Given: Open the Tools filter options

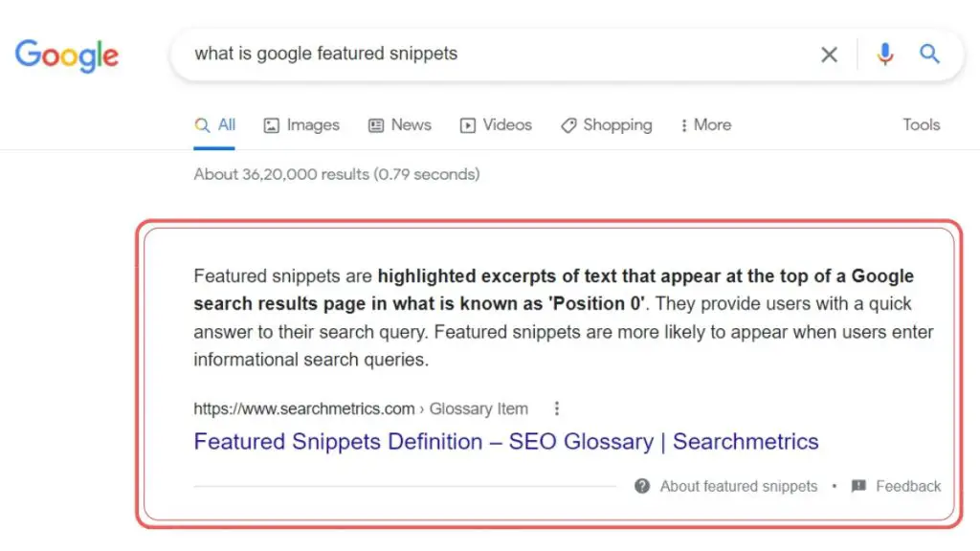Looking at the screenshot, I should pos(922,125).
